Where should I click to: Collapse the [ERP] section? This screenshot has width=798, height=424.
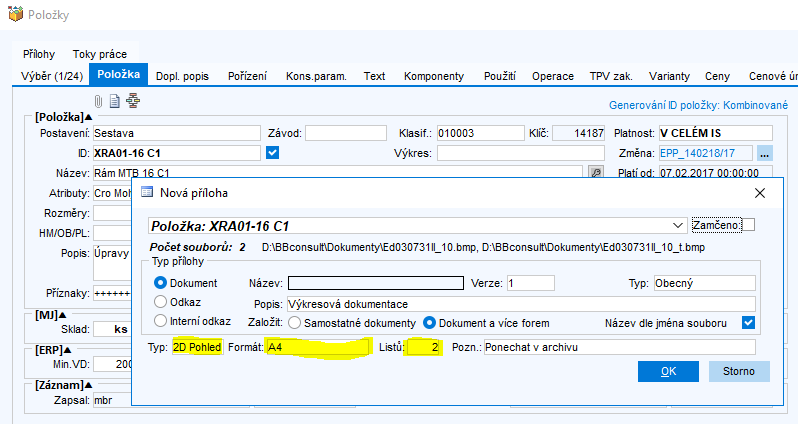(67, 350)
